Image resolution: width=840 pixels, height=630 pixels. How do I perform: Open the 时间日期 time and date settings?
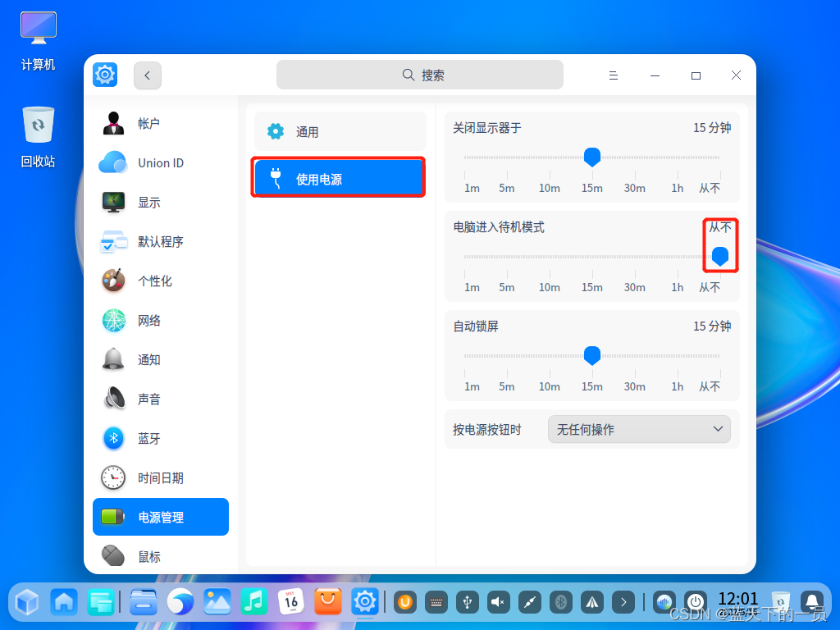160,478
